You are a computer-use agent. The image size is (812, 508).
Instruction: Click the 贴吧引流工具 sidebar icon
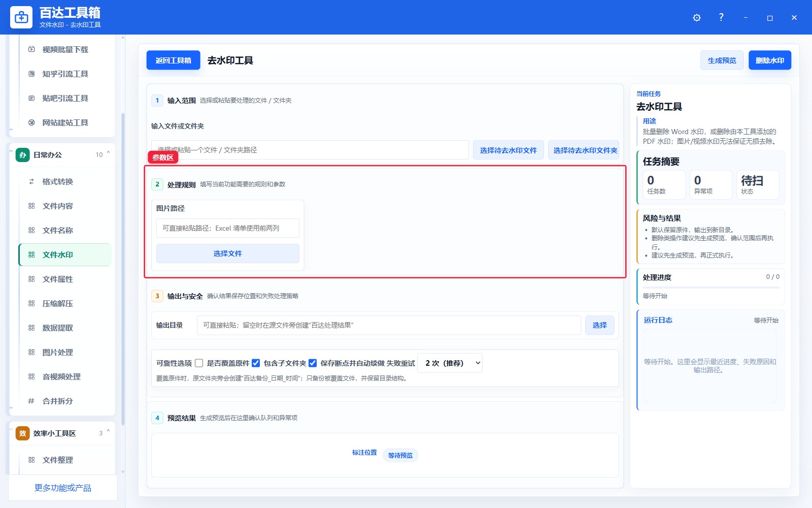point(31,98)
